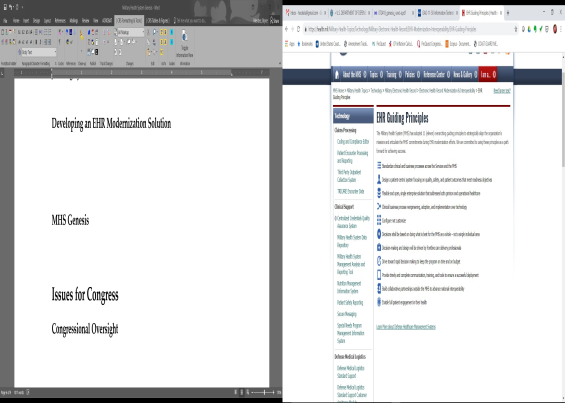Click the Share button in Word
Viewport: 565px width, 403px height.
275,21
